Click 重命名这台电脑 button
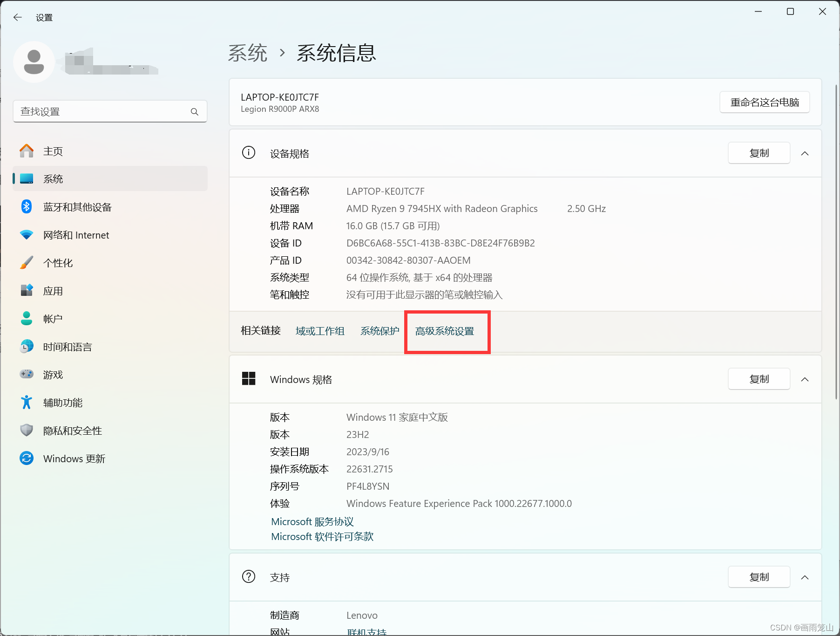This screenshot has height=636, width=840. coord(765,102)
